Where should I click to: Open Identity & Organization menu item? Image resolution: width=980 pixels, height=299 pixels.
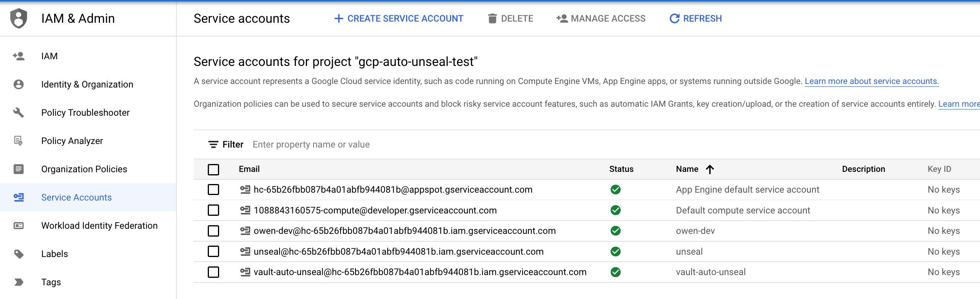click(x=87, y=84)
